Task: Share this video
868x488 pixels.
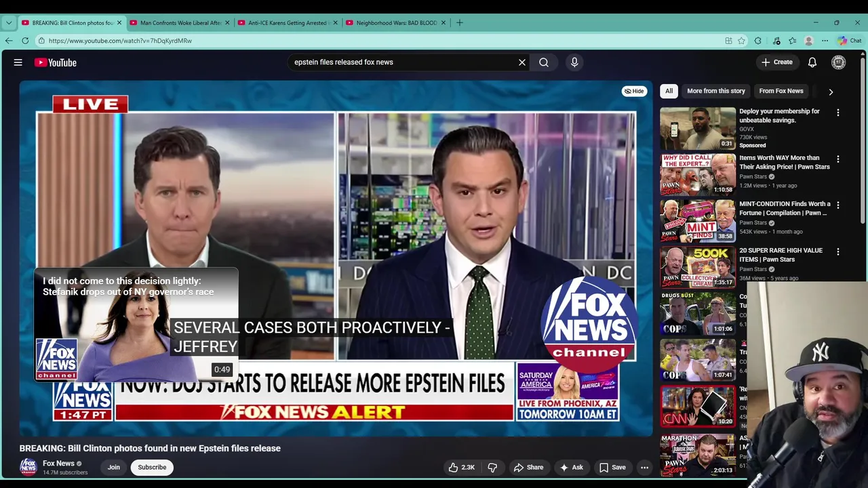Action: coord(528,467)
